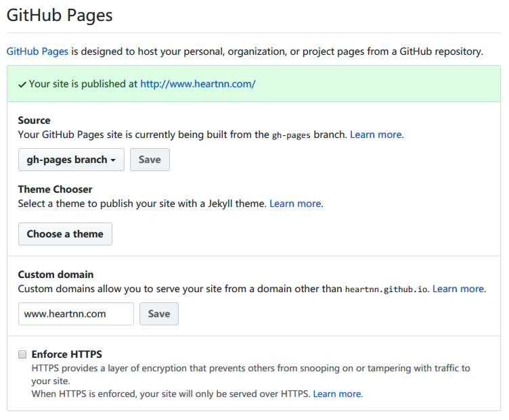Click the Choose a theme button
509x420 pixels.
[x=65, y=234]
